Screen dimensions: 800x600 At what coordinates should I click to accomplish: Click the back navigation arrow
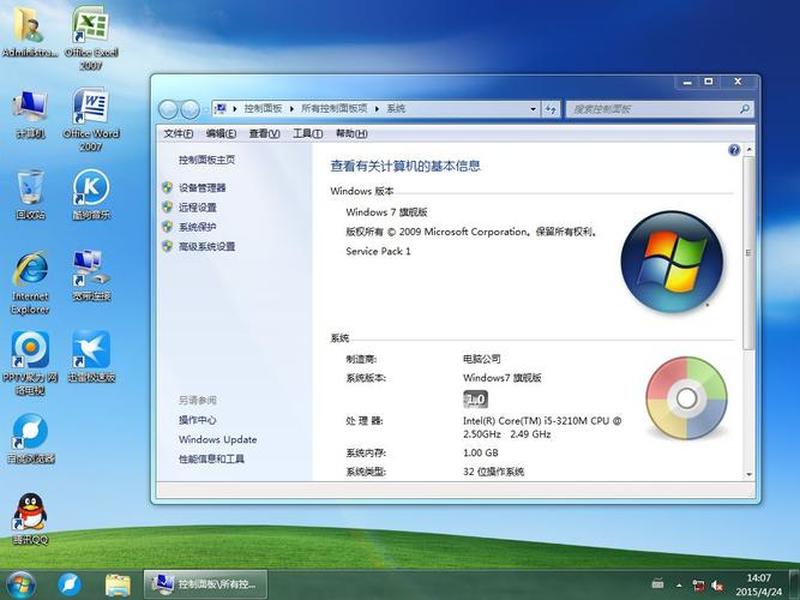pyautogui.click(x=168, y=109)
